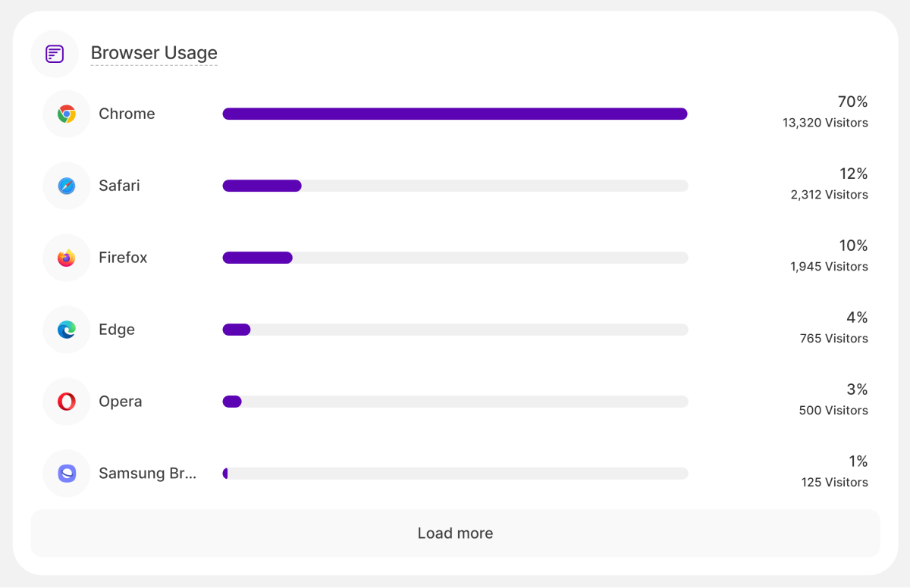Click the Opera usage progress bar
This screenshot has width=910, height=588.
click(455, 402)
